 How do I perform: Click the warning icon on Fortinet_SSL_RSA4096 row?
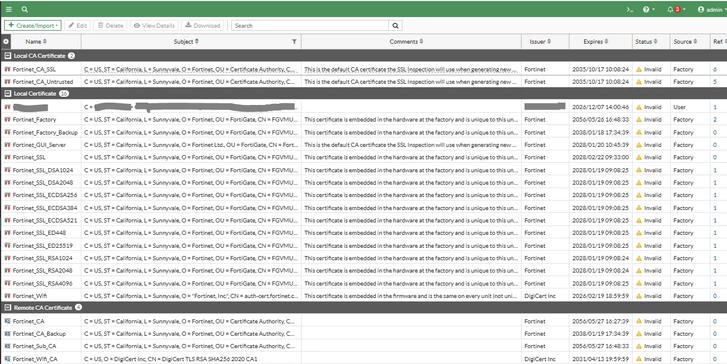point(638,283)
